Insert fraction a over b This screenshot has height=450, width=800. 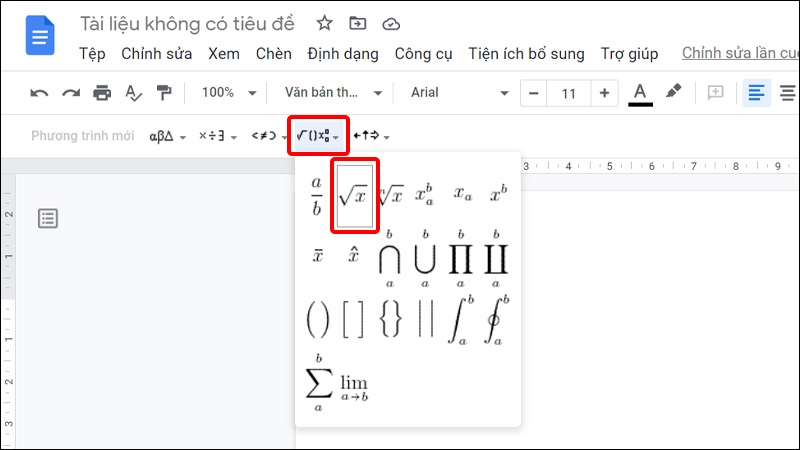[317, 196]
